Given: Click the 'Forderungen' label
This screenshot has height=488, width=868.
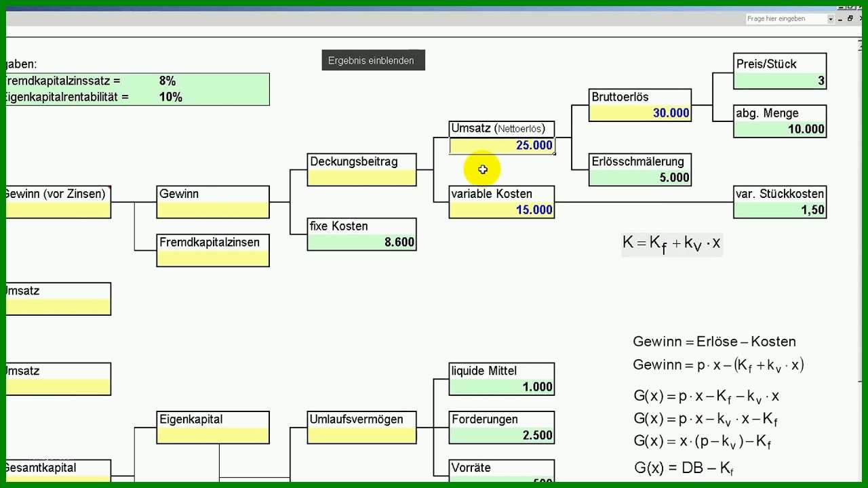Looking at the screenshot, I should pos(485,420).
